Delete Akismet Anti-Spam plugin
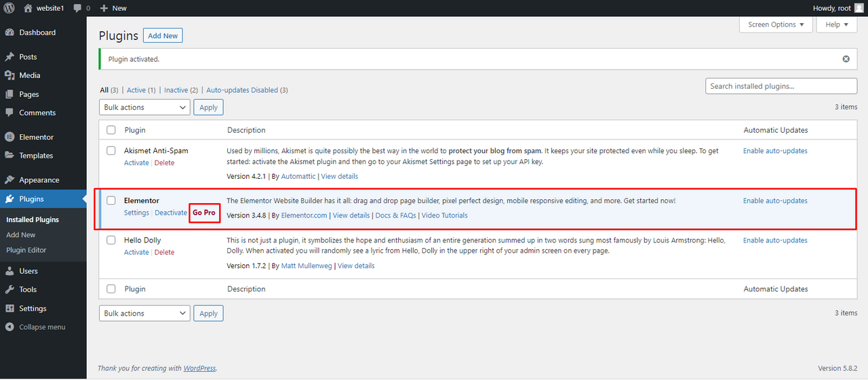Viewport: 868px width, 380px height. [x=164, y=163]
